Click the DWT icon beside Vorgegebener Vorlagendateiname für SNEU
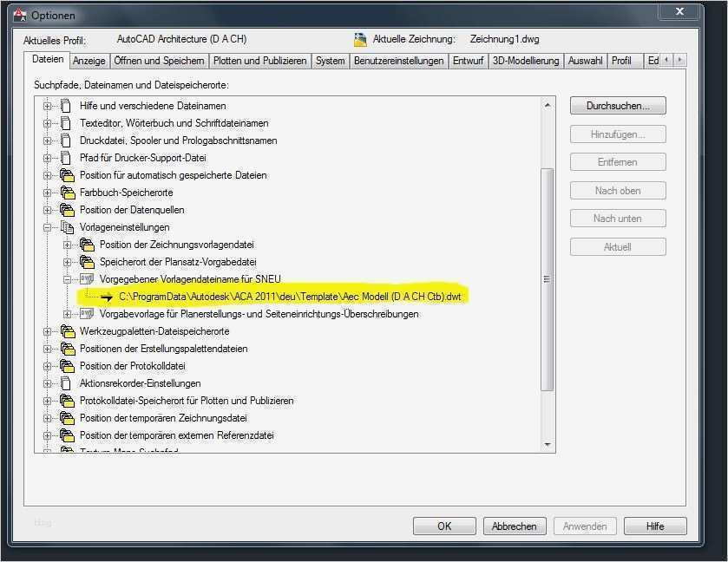This screenshot has height=562, width=728. [x=87, y=279]
